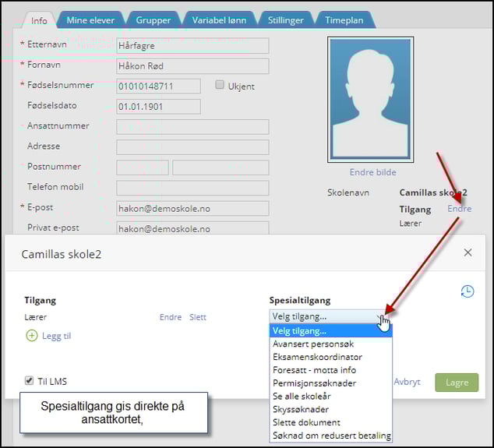
Task: Click the history clock icon in dialog
Action: click(467, 291)
